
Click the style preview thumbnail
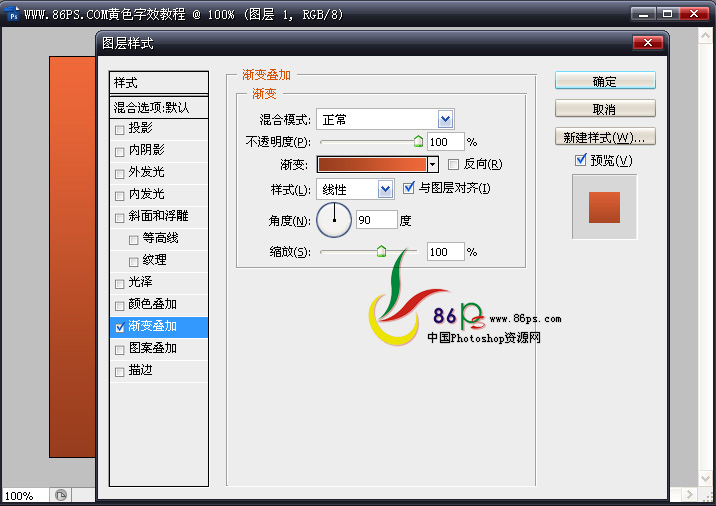pos(604,207)
